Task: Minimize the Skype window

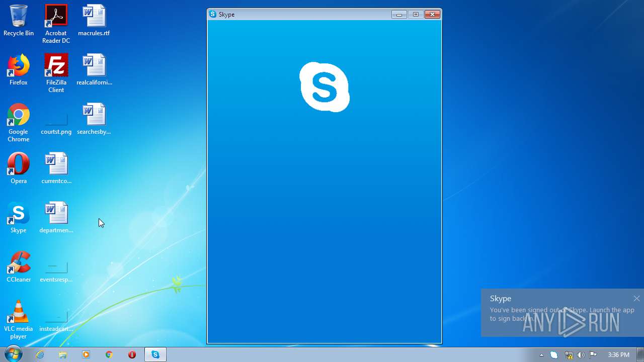Action: tap(399, 15)
